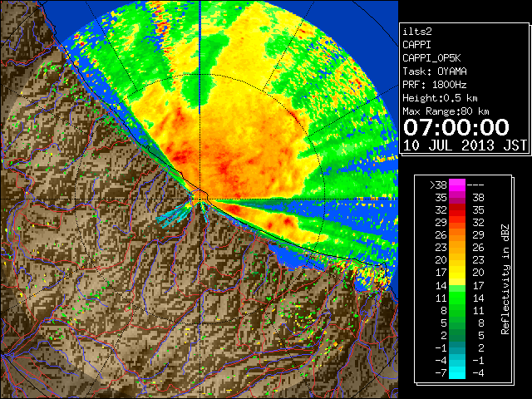Click the yellow 17 dBZ legend swatch

click(457, 273)
